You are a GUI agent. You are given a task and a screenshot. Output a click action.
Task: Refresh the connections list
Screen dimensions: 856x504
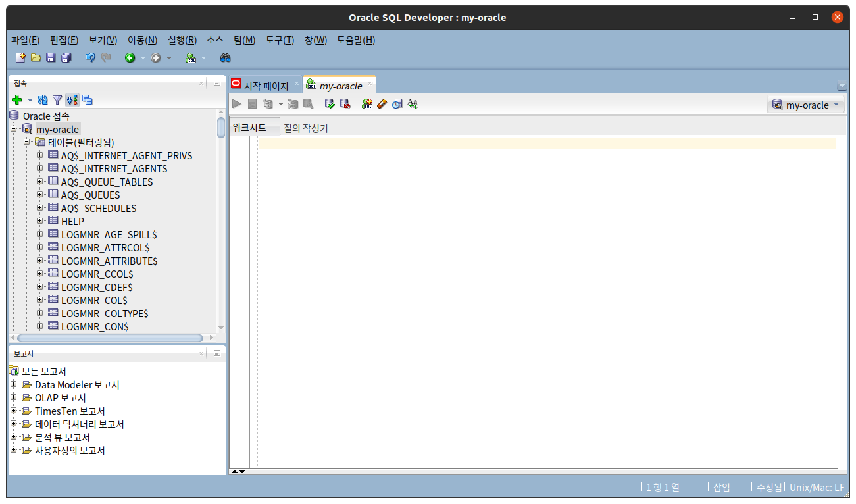pyautogui.click(x=43, y=100)
